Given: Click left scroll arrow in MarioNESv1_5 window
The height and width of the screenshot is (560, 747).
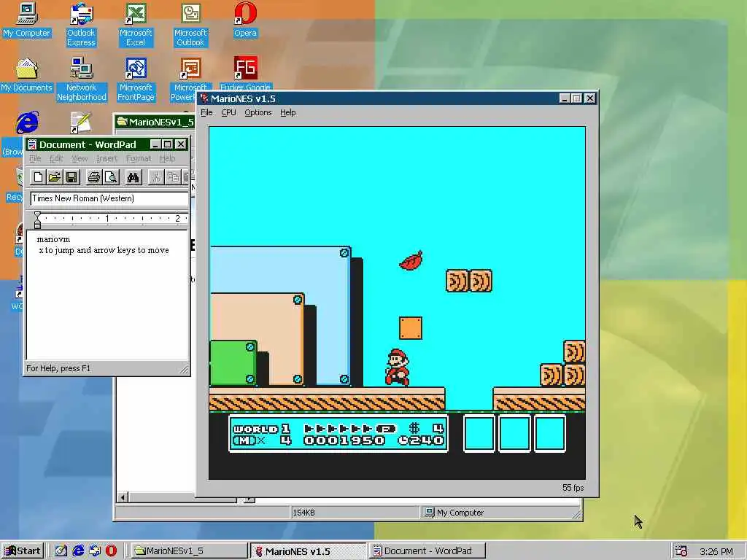Looking at the screenshot, I should 123,497.
